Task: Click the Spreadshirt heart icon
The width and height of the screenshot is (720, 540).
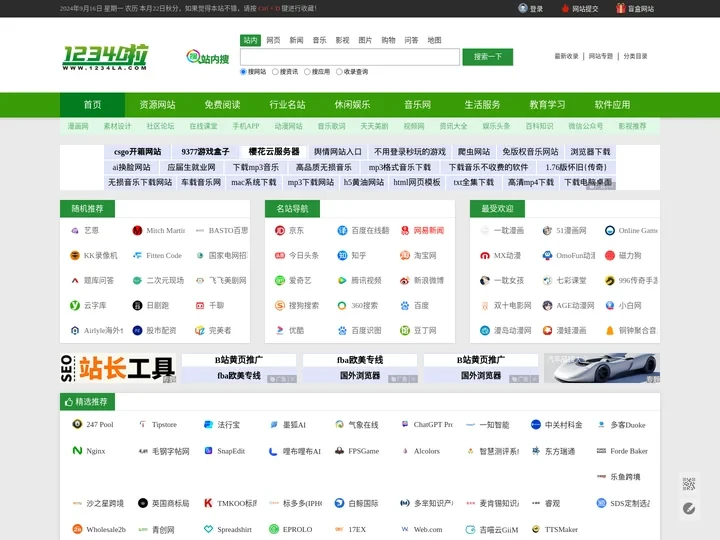Action: (208, 529)
